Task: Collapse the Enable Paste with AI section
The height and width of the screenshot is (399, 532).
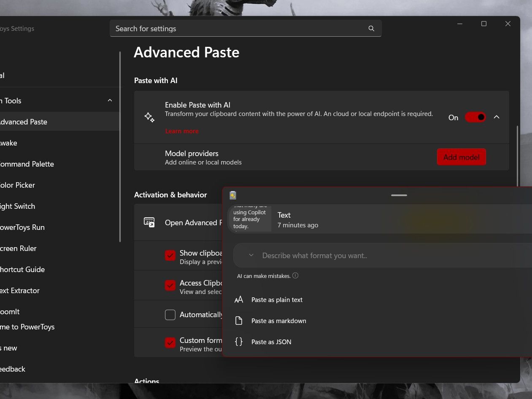Action: (x=497, y=117)
